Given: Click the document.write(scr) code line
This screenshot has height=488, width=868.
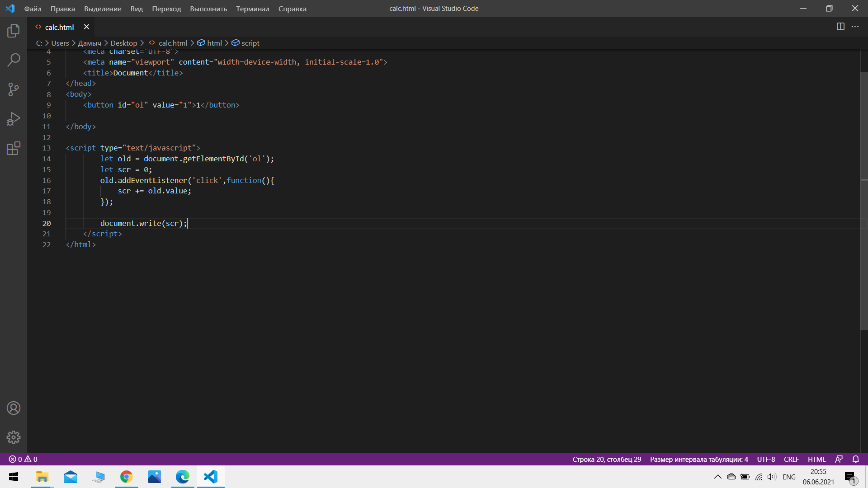Looking at the screenshot, I should tap(143, 223).
